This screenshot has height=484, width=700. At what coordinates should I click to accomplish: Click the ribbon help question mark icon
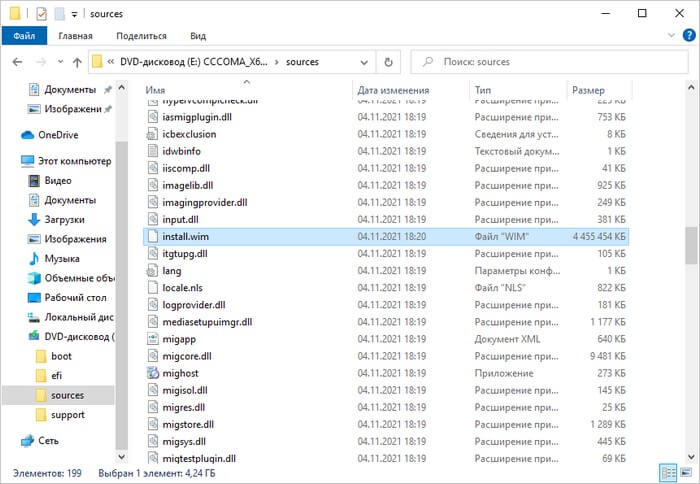687,36
